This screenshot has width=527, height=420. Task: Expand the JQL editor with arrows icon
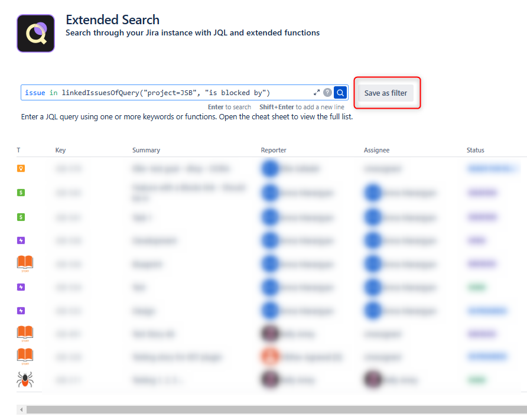point(317,93)
